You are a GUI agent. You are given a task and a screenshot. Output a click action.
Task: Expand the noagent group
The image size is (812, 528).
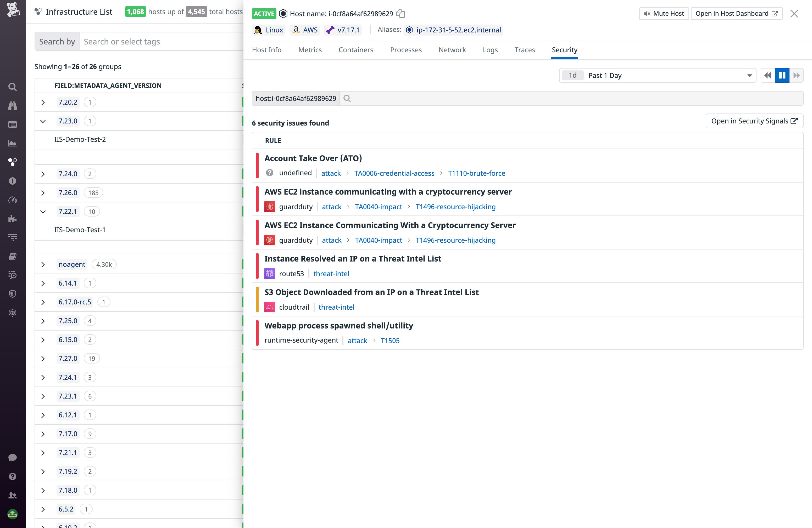(43, 264)
